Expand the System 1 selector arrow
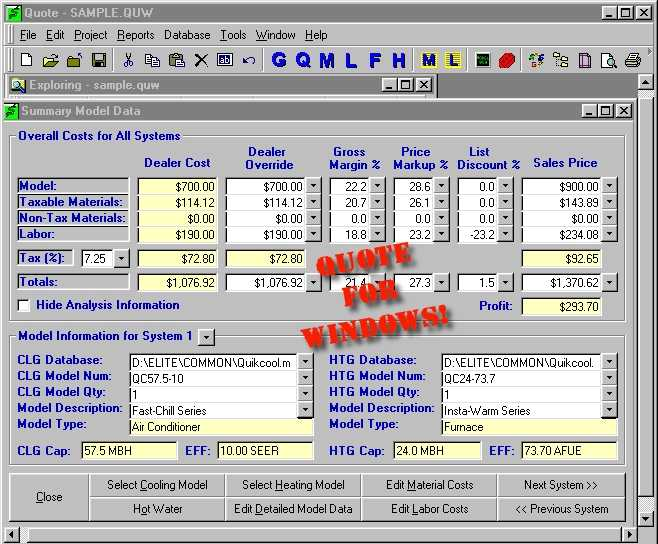Screen dimensions: 658x544 coord(206,336)
